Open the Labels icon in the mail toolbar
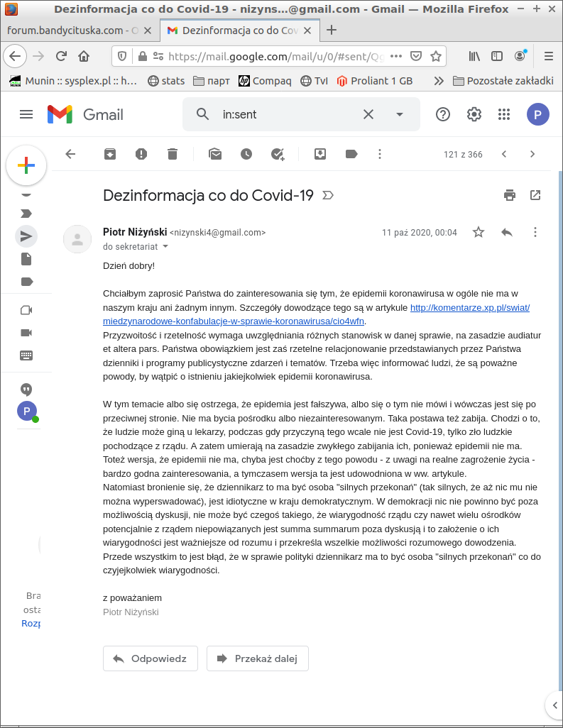 pos(351,154)
